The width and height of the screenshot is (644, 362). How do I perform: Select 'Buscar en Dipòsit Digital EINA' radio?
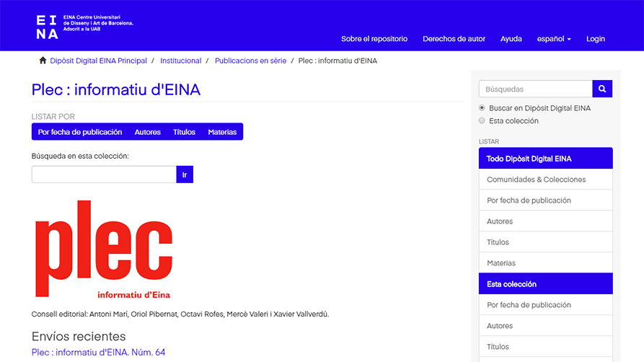[482, 107]
